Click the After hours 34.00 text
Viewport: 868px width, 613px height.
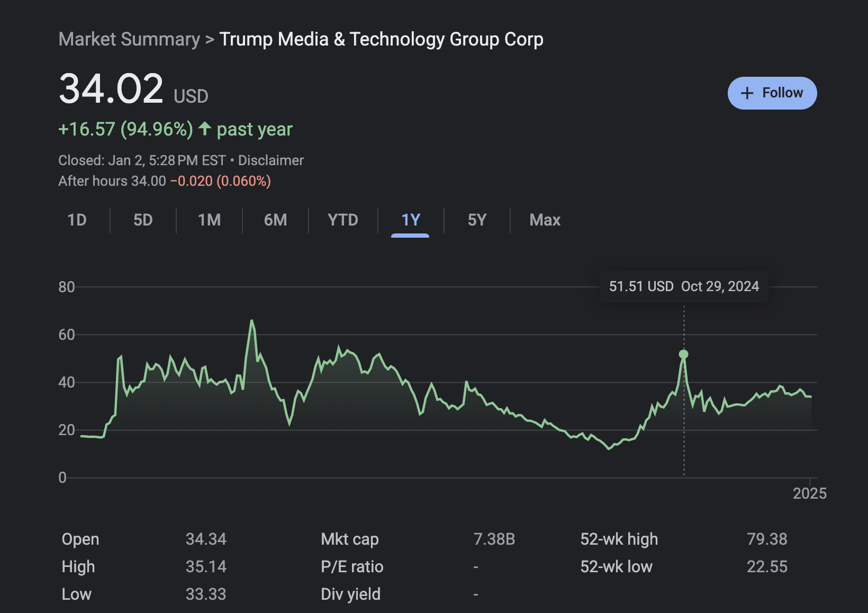(x=112, y=181)
